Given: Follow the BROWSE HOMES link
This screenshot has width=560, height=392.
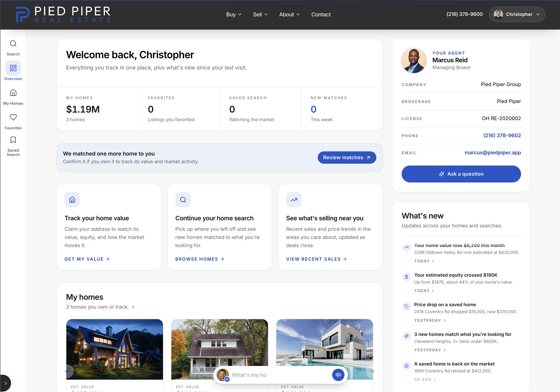Looking at the screenshot, I should 200,259.
